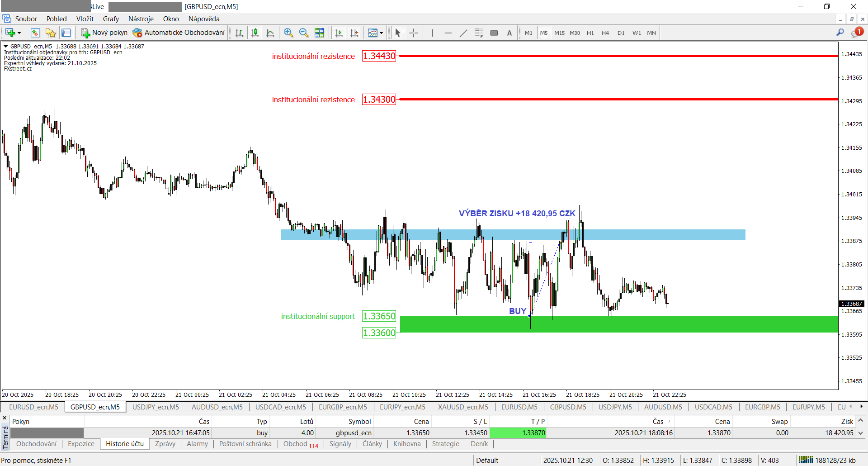Switch to XAUUSD_ecn,M5 chart tab
Viewport: 868px width, 466px height.
(x=463, y=407)
